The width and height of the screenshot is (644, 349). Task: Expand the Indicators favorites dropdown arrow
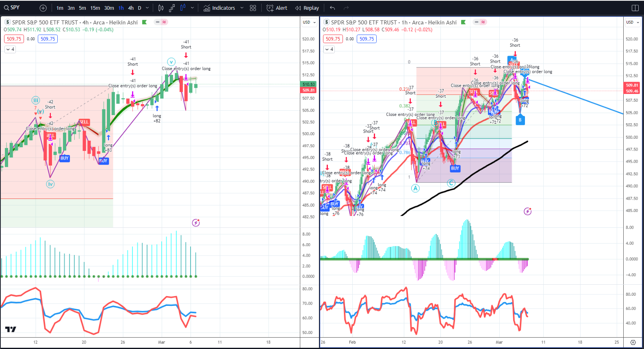coord(242,8)
